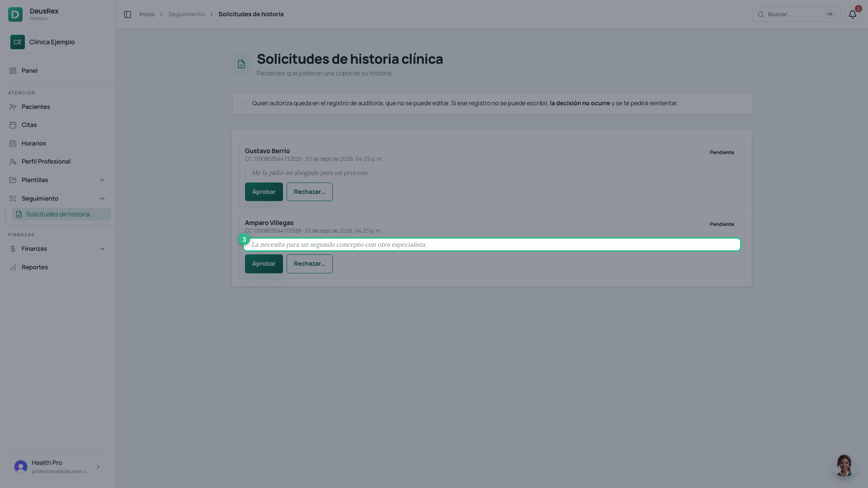Click the reason 'Me la pidió mi abogado'
The height and width of the screenshot is (488, 868).
(x=310, y=173)
